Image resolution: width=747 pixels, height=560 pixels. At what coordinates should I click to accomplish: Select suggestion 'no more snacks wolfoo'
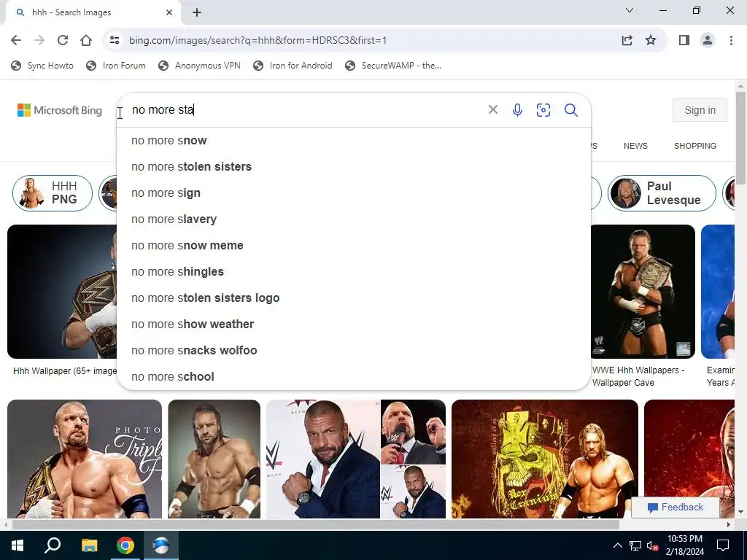tap(354, 350)
